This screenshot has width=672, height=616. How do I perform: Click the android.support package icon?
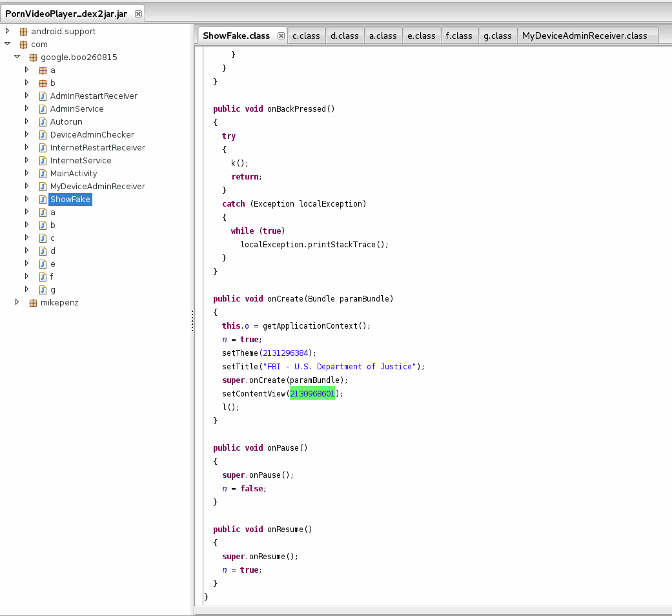coord(24,31)
